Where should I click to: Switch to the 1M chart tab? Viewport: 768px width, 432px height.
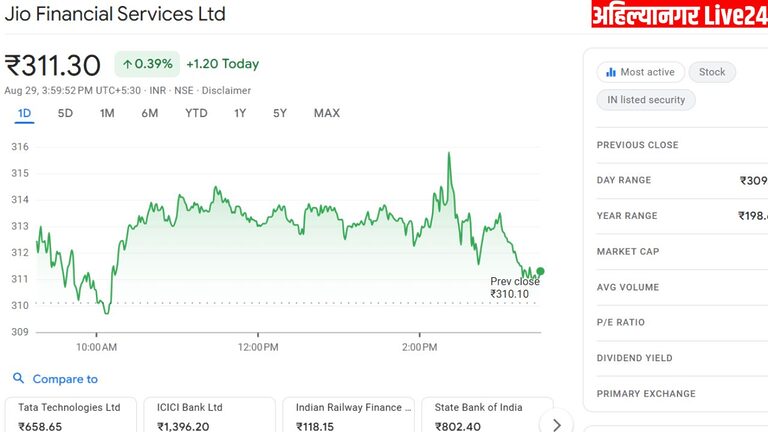(107, 113)
